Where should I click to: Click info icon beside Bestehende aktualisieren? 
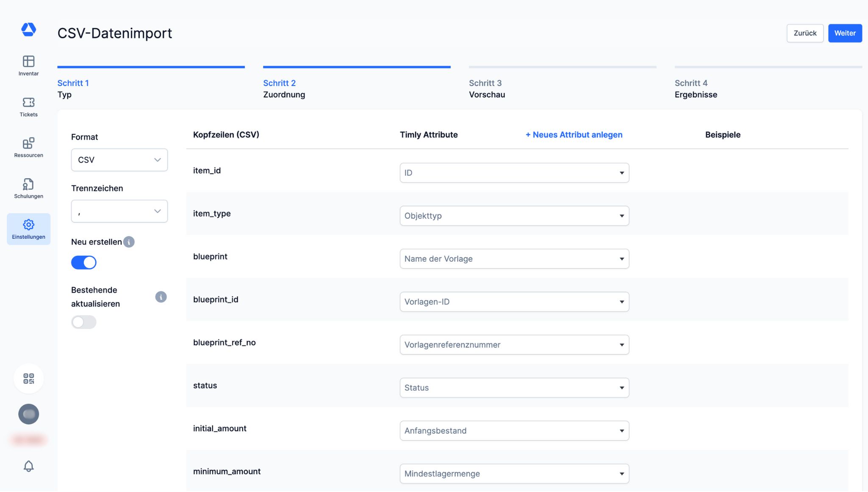pos(161,297)
